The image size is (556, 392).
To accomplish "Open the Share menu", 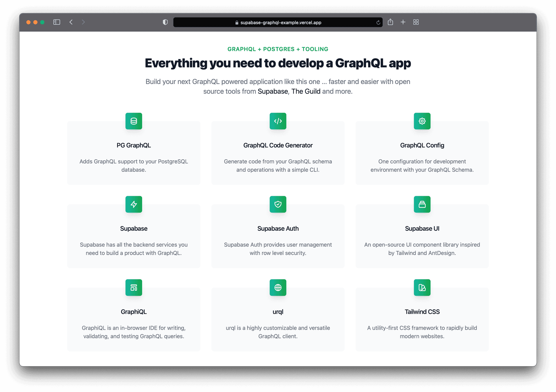I will coord(391,22).
